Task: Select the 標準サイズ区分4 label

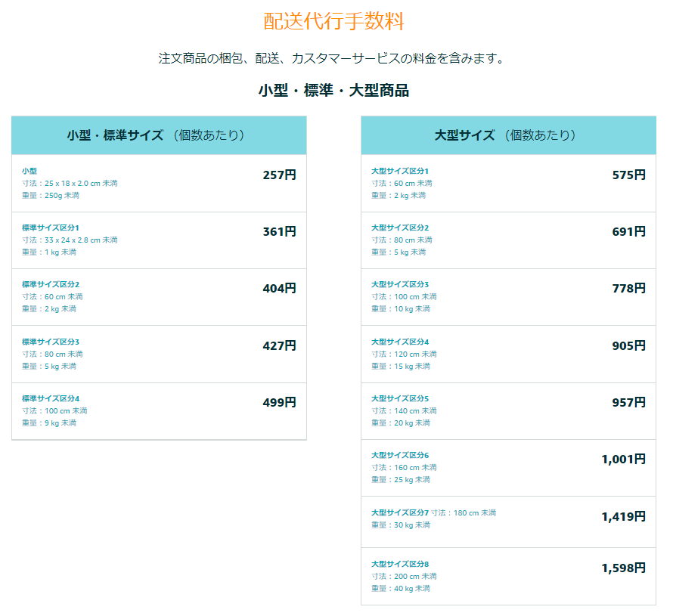Action: point(51,398)
